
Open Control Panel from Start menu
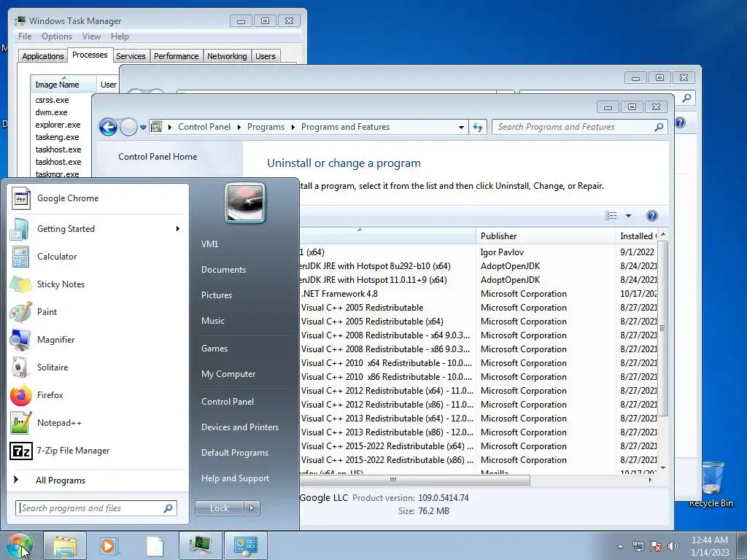[x=228, y=402]
